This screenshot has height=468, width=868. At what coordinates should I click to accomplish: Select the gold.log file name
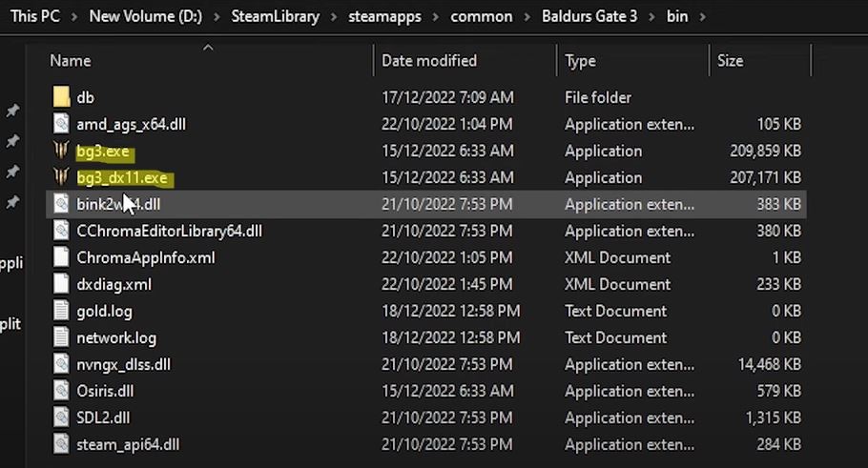[104, 312]
